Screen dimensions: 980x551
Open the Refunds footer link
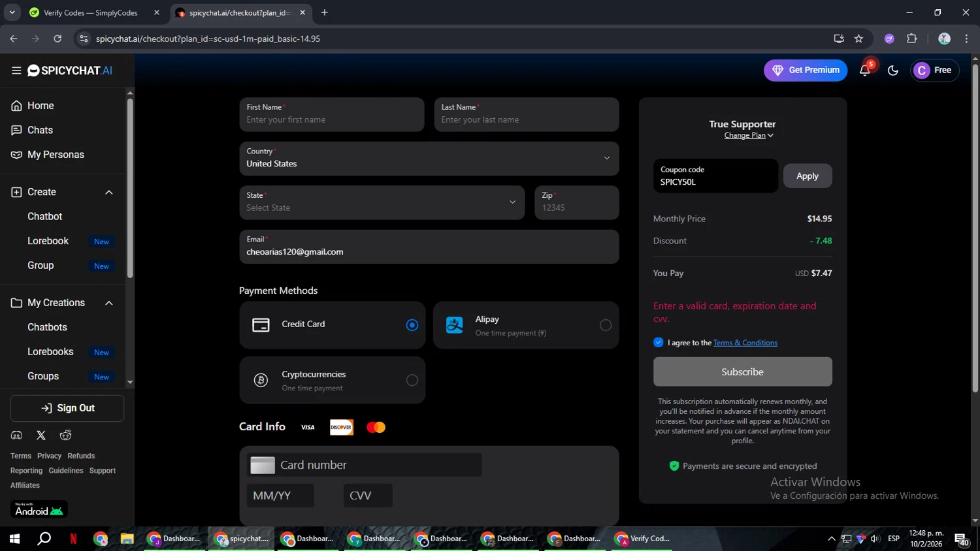click(x=81, y=456)
